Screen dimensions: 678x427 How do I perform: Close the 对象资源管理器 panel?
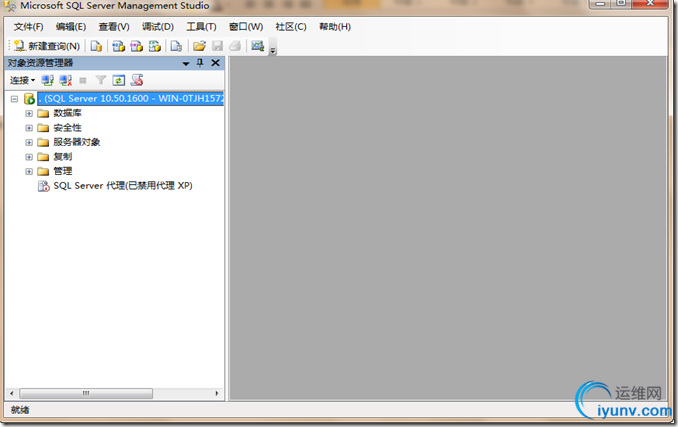pyautogui.click(x=215, y=63)
